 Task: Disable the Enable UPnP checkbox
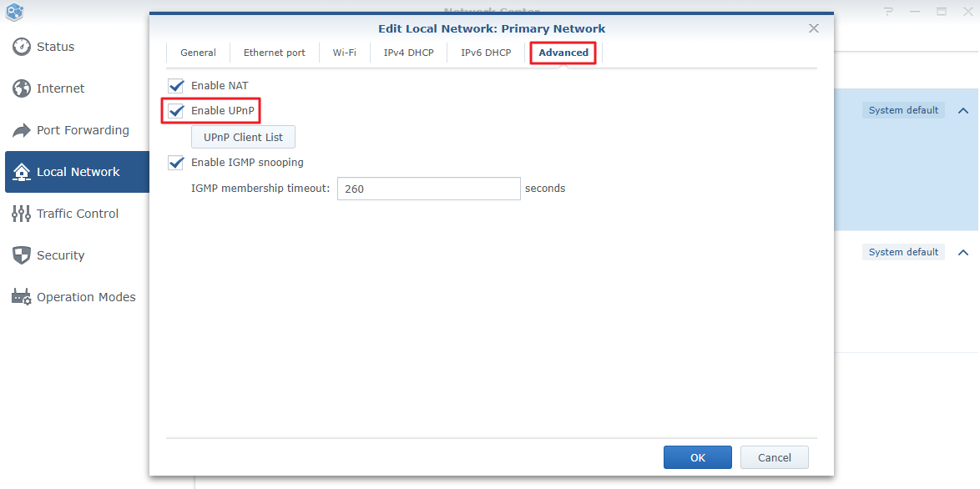point(176,111)
